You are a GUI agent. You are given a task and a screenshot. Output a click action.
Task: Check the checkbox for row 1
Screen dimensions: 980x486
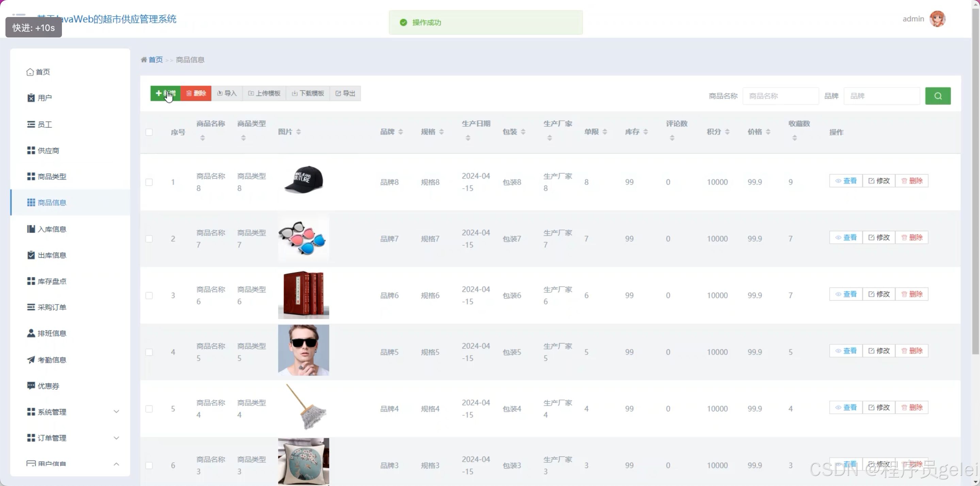(149, 182)
